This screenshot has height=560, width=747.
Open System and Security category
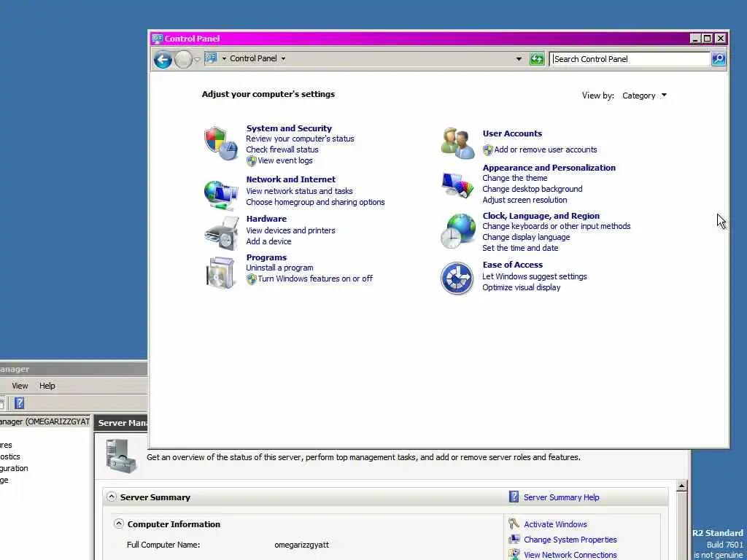pos(289,128)
